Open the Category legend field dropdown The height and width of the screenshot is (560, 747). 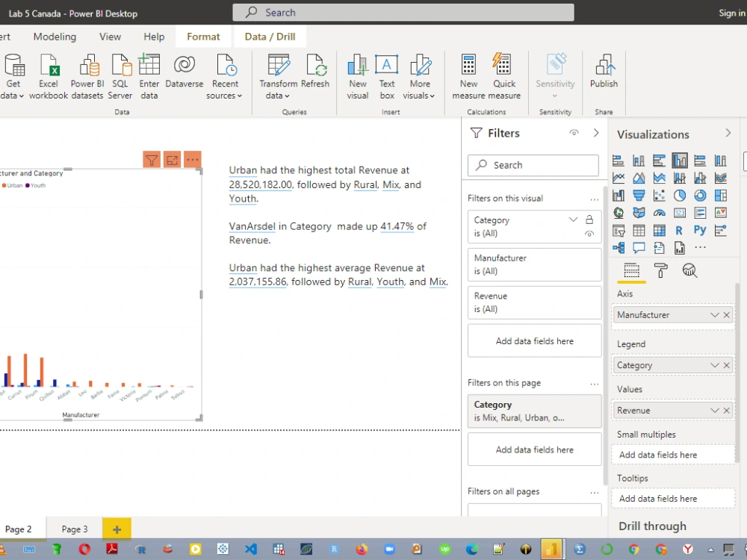tap(714, 365)
